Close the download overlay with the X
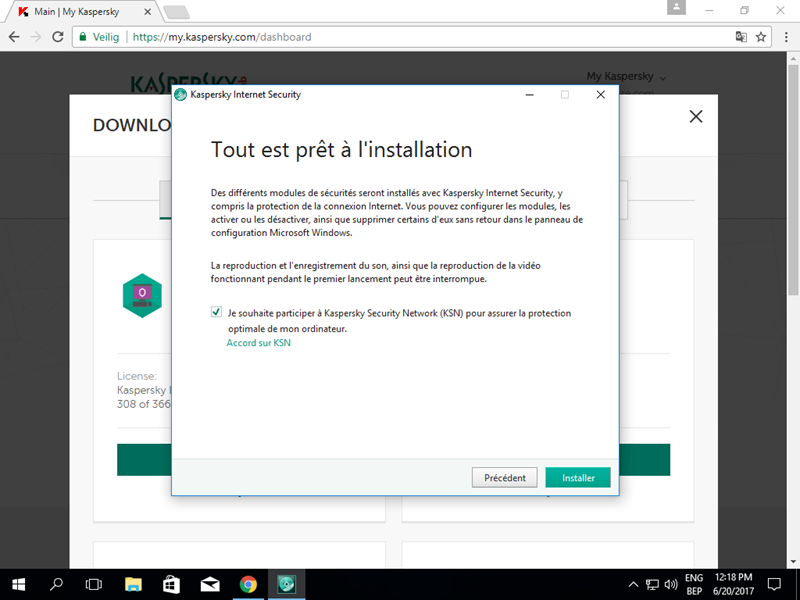This screenshot has height=600, width=800. tap(696, 117)
